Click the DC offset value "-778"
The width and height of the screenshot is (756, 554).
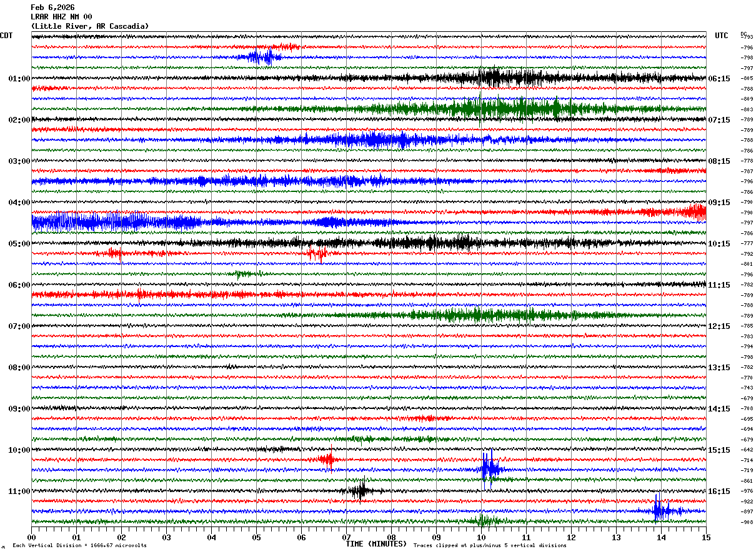[x=747, y=161]
